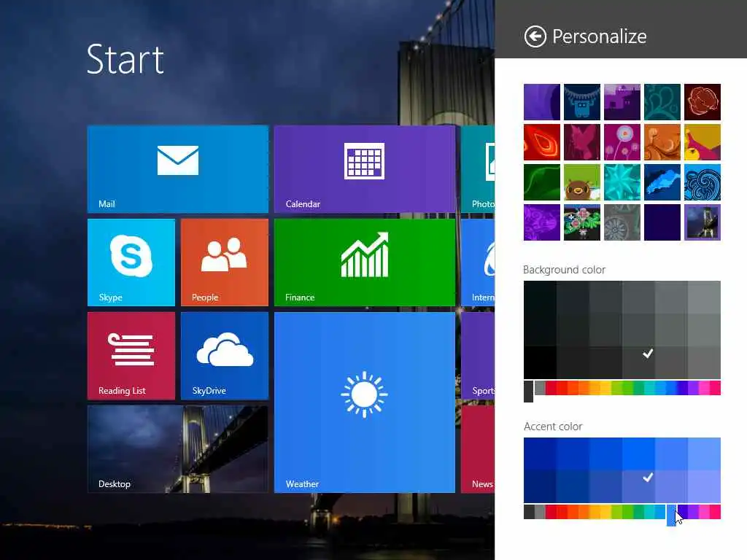Viewport: 747px width, 560px height.
Task: Select the checked grey background color swatch
Action: click(638, 362)
